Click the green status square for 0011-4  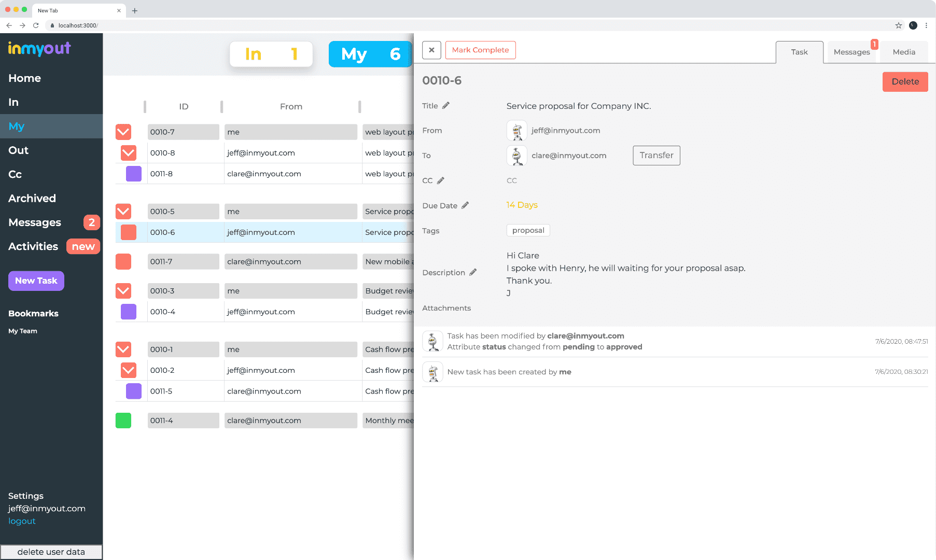(x=123, y=421)
